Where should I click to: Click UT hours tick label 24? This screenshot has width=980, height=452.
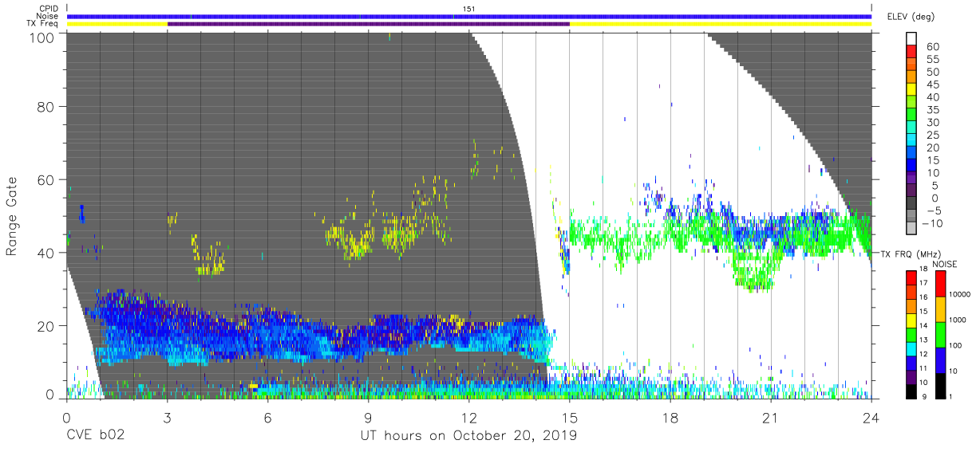(x=871, y=418)
